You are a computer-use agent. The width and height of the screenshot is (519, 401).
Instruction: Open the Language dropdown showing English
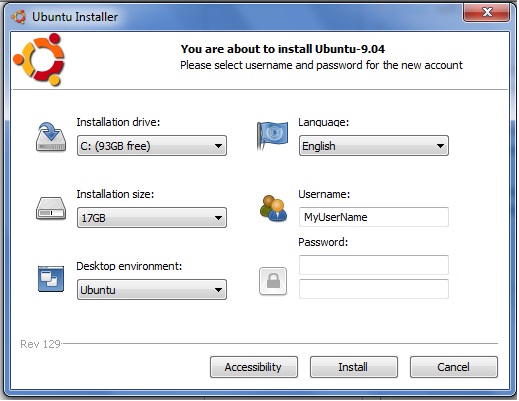click(374, 146)
